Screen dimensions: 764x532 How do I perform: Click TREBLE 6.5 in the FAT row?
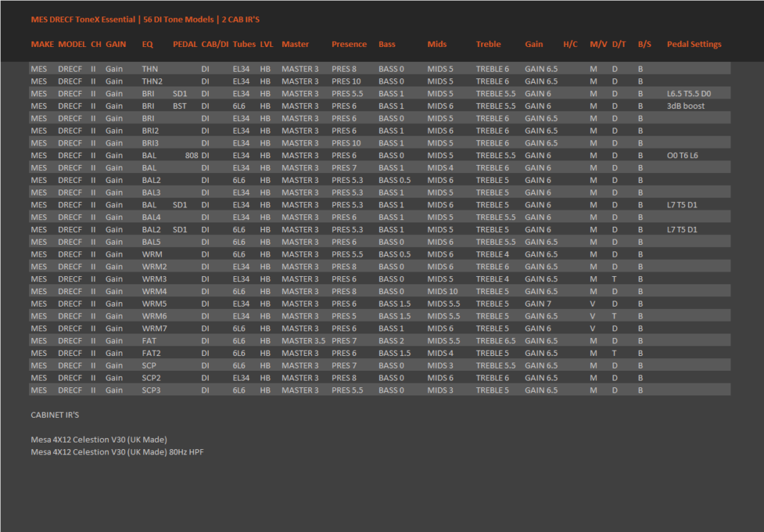tap(495, 341)
